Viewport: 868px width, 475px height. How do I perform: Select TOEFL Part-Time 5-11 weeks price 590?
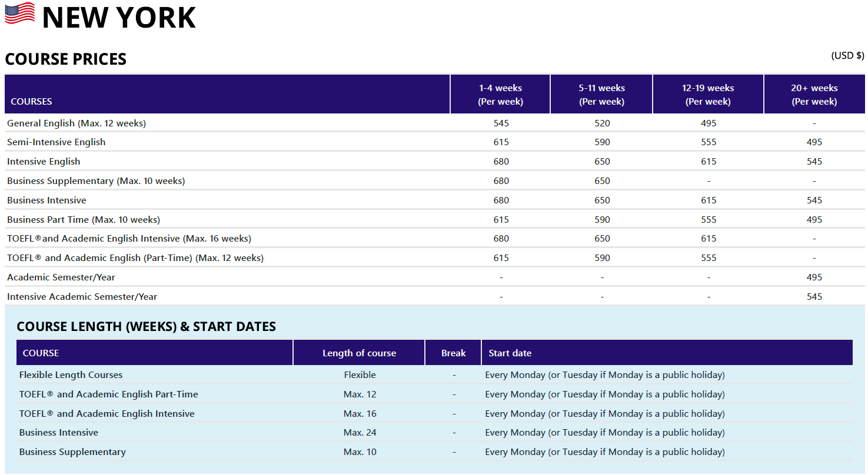tap(602, 257)
